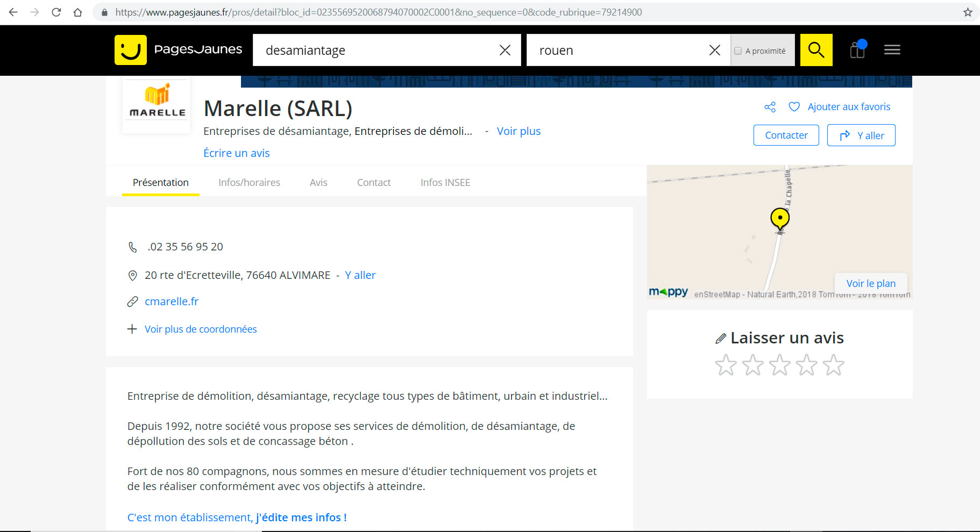Viewport: 980px width, 532px height.
Task: Open the cmarelle.fr website link
Action: 172,301
